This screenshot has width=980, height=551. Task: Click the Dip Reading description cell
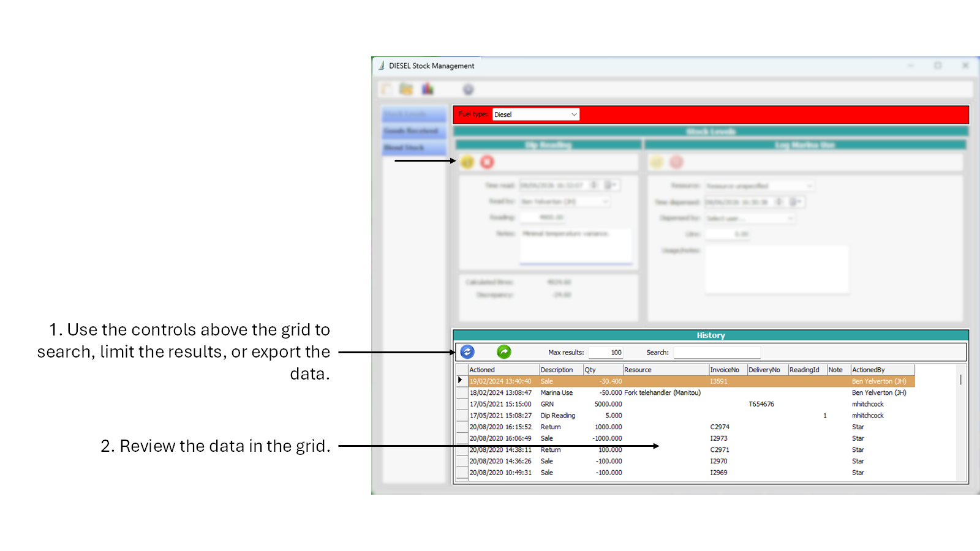pyautogui.click(x=558, y=416)
